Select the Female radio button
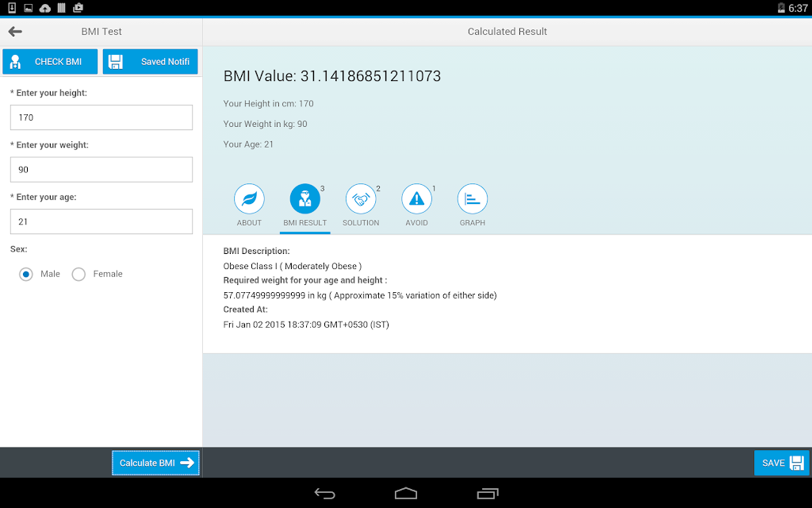Viewport: 812px width, 508px height. click(79, 274)
